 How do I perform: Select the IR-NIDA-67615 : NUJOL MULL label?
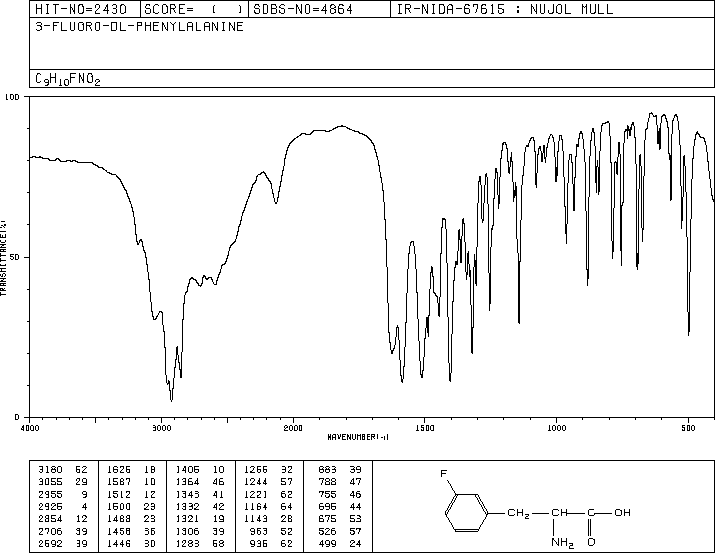(505, 9)
